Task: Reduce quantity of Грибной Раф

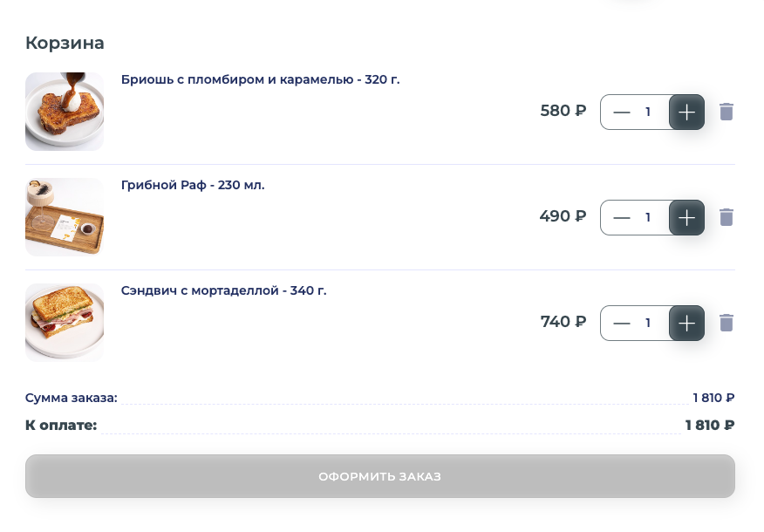Action: 621,217
